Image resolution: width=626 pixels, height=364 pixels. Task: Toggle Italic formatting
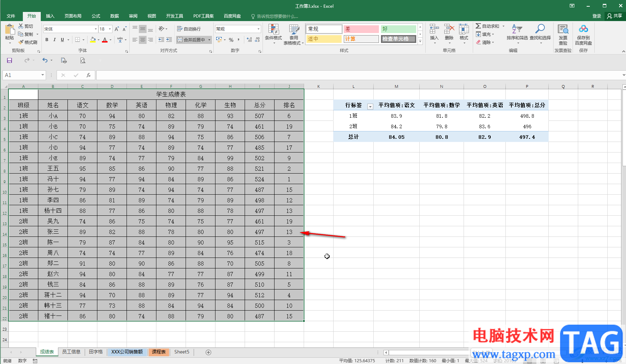pos(54,40)
